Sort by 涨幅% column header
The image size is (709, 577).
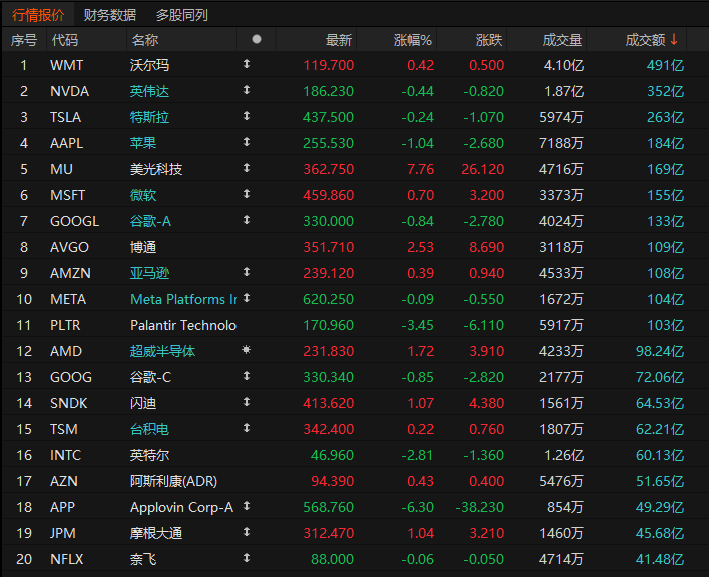tap(412, 40)
